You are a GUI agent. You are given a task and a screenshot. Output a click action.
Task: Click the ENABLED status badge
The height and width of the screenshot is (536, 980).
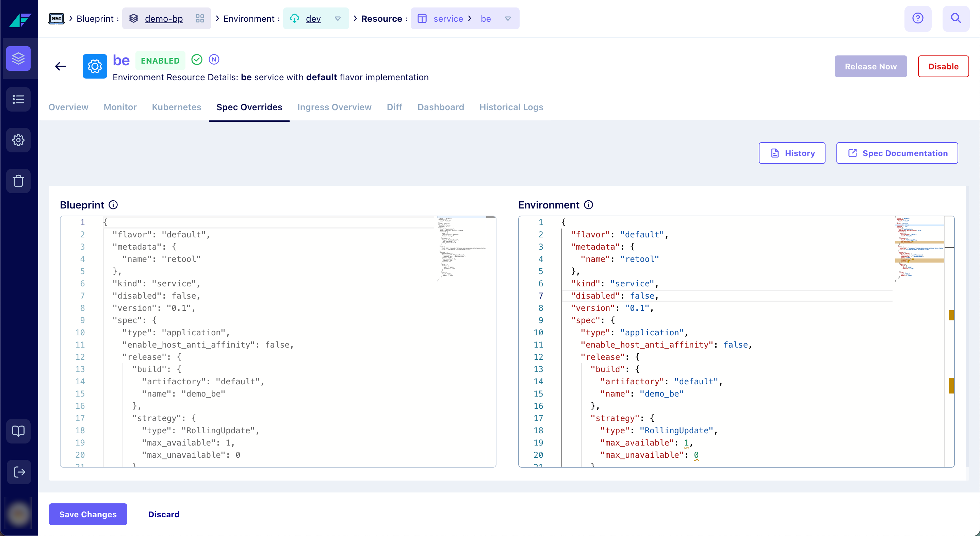tap(160, 61)
